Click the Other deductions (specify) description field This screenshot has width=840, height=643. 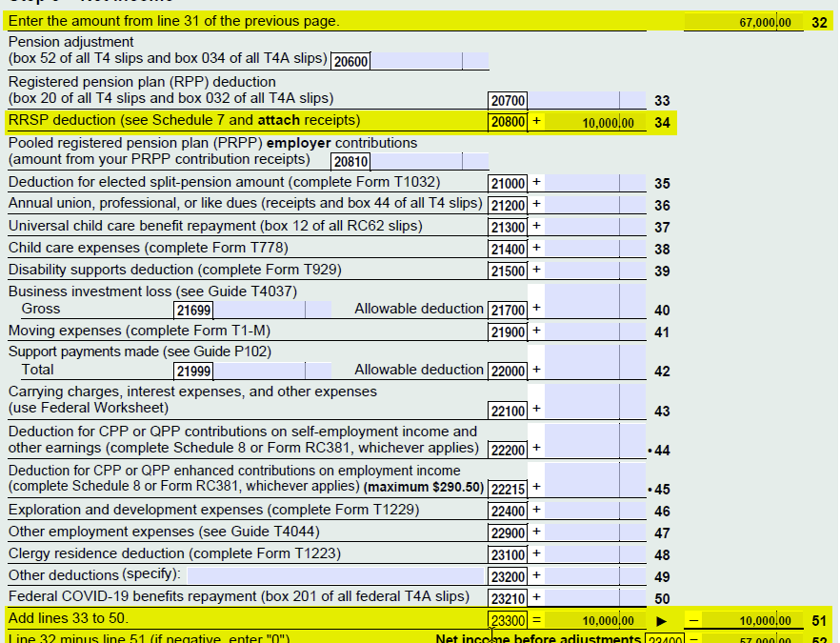pos(335,575)
